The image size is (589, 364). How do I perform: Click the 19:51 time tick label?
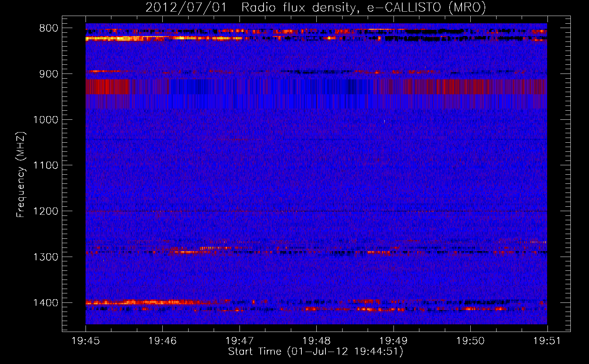pyautogui.click(x=547, y=341)
